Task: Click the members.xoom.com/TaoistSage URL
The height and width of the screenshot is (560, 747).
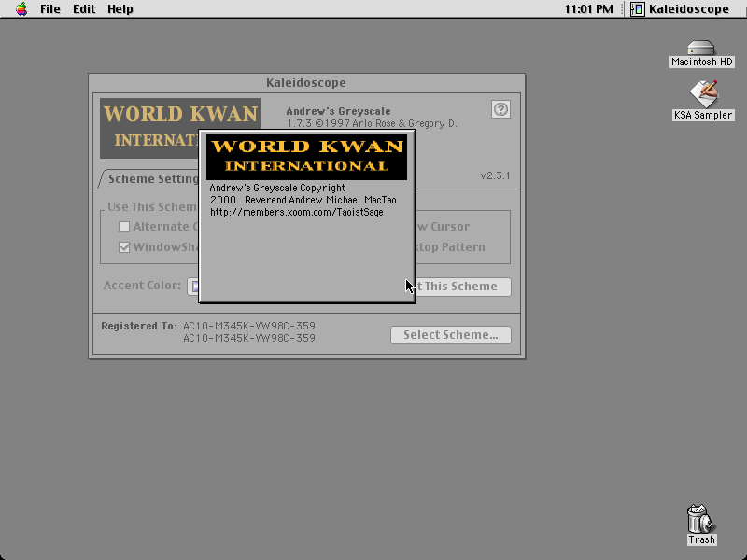Action: point(297,213)
